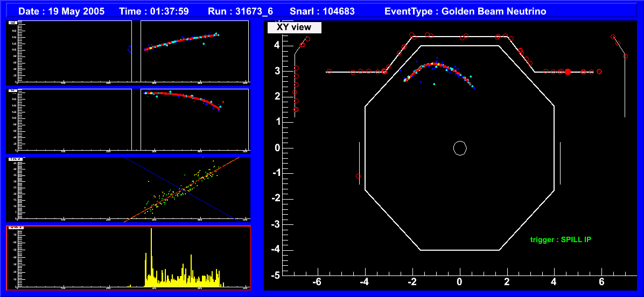Image resolution: width=644 pixels, height=297 pixels.
Task: Click the red track in the UZ view
Action: 178,42
